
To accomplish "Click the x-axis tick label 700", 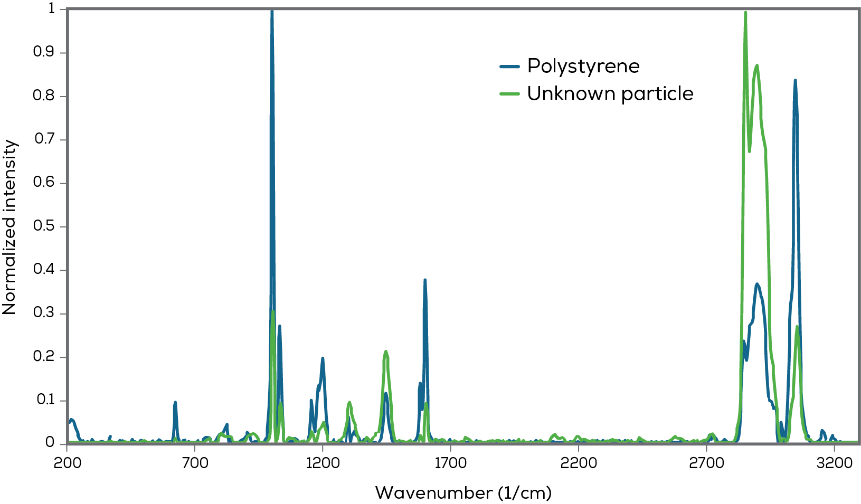I will [195, 463].
